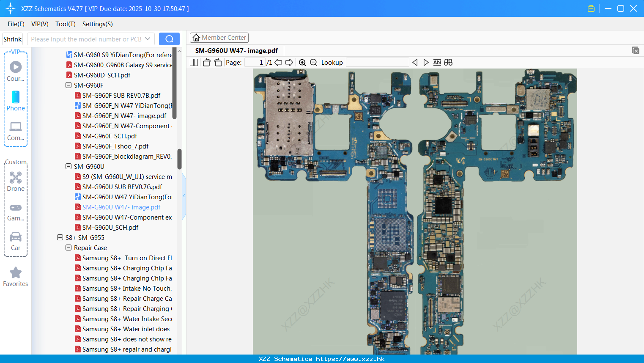Screen dimensions: 644x363
Task: Find next lookup result
Action: 426,62
